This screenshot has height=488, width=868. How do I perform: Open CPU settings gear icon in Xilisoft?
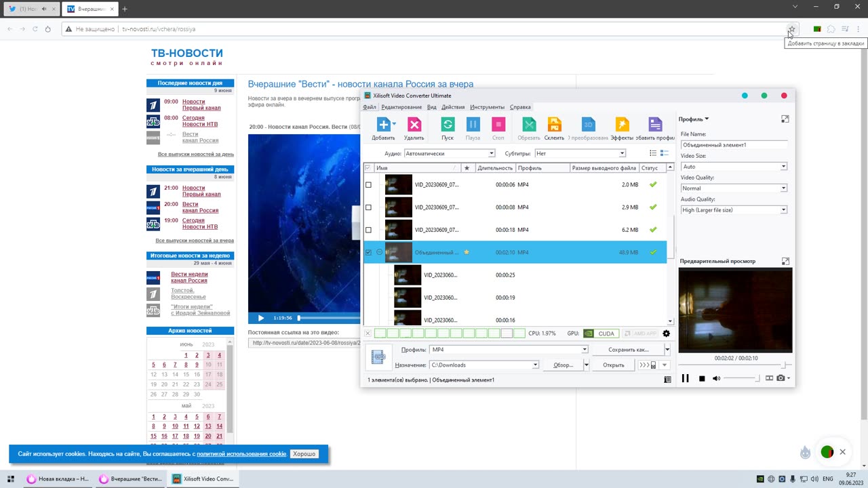[x=666, y=333]
